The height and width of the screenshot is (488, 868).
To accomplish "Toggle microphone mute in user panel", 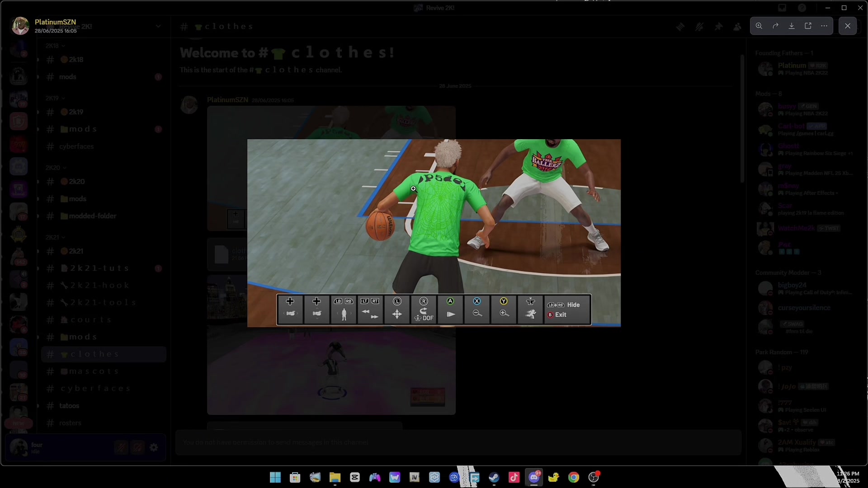I will 121,447.
